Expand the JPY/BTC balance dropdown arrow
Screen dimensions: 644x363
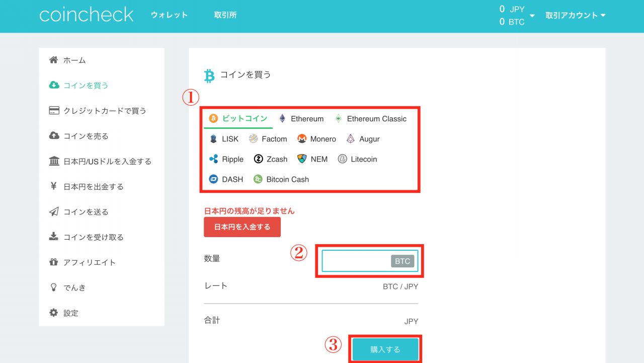pyautogui.click(x=532, y=16)
